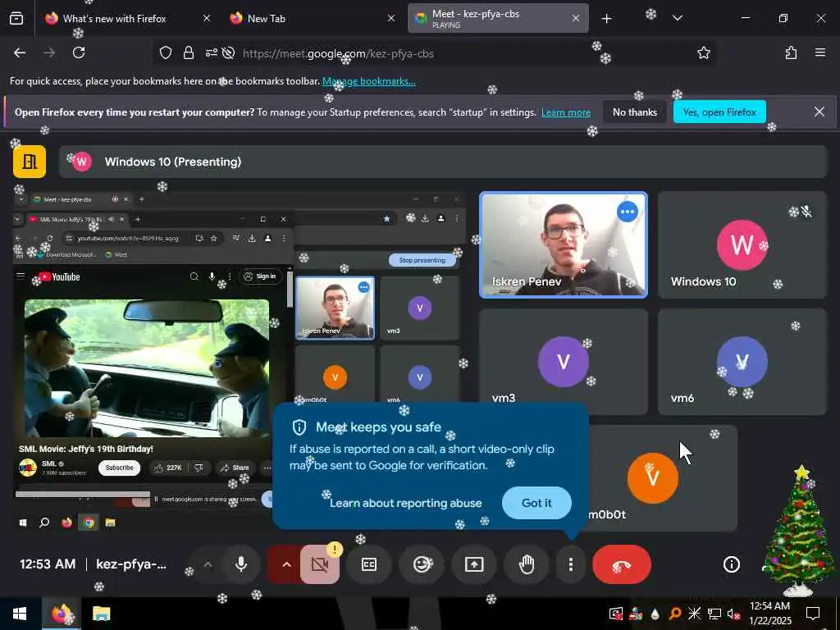Open Windows Start menu
This screenshot has height=630, width=840.
pos(20,614)
